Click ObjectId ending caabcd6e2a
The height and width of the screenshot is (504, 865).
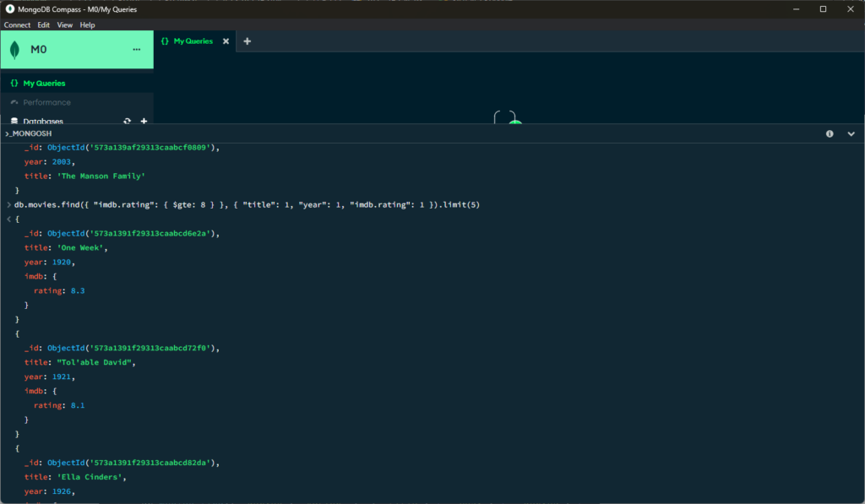133,234
